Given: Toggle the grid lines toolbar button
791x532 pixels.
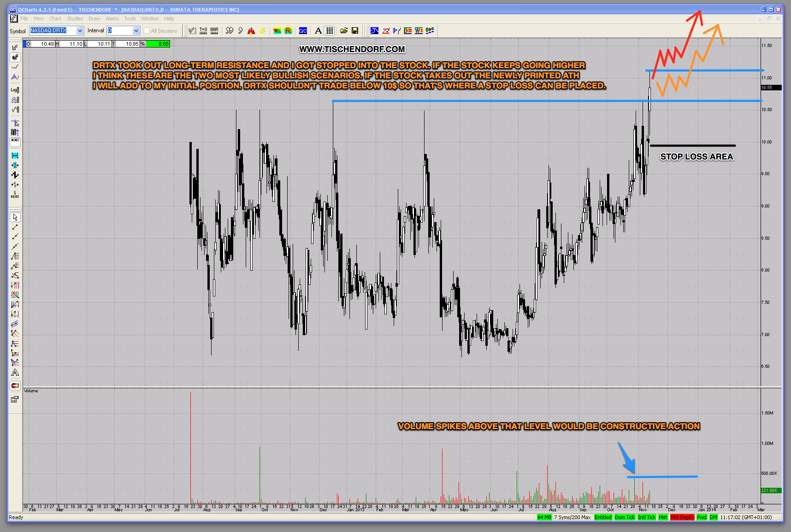Looking at the screenshot, I should [x=329, y=31].
